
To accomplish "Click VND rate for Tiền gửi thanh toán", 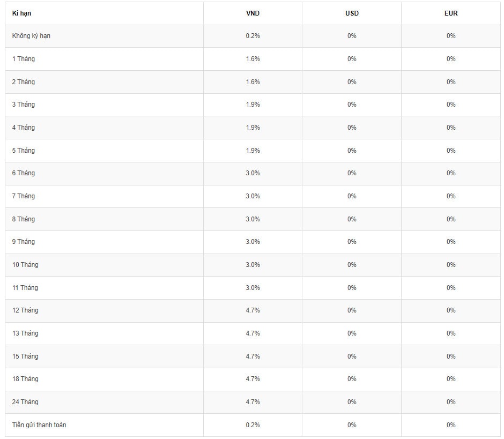I will click(x=253, y=425).
